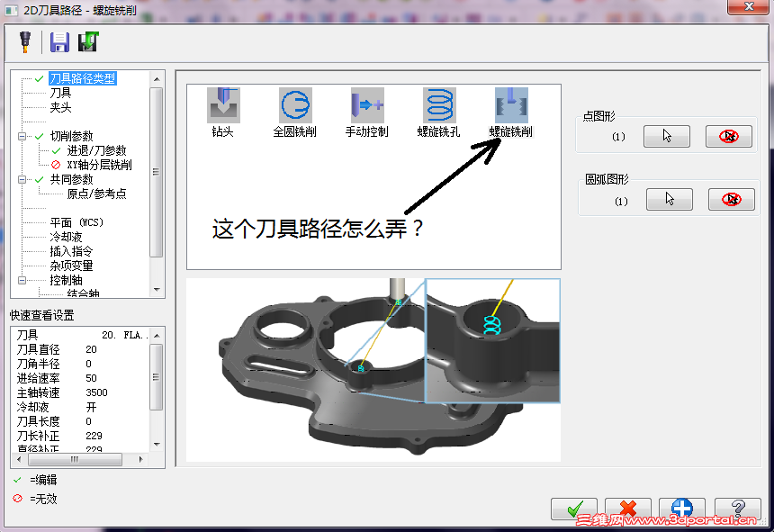The height and width of the screenshot is (532, 774).
Task: Click the 刀具长度 row in quick view
Action: click(81, 421)
